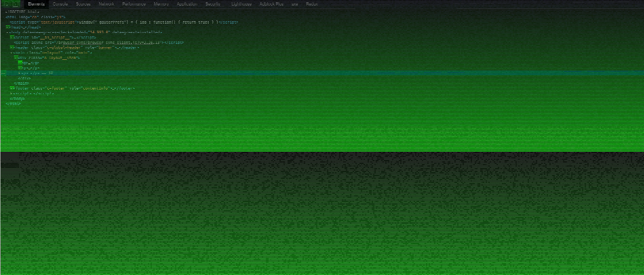Open the axe tab

coord(295,4)
